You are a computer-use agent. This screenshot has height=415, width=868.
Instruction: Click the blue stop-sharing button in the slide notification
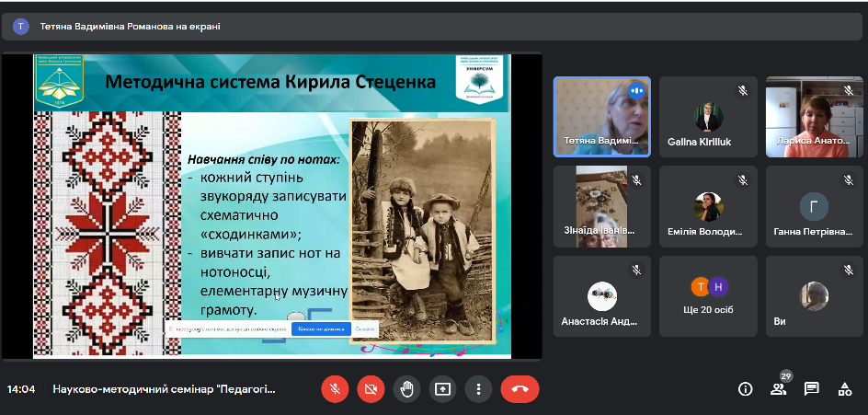coord(322,329)
